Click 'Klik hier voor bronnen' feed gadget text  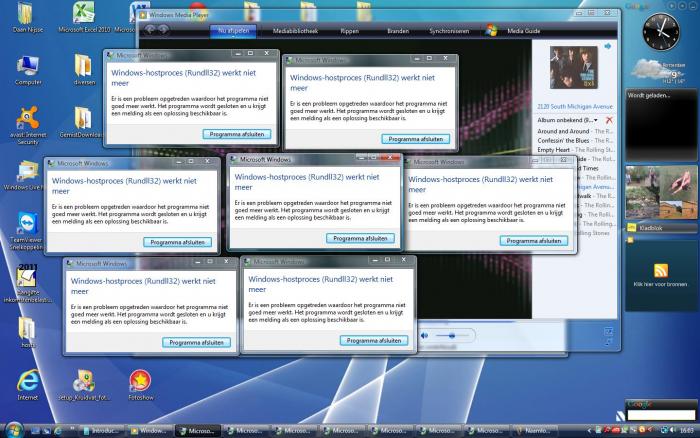coord(660,284)
